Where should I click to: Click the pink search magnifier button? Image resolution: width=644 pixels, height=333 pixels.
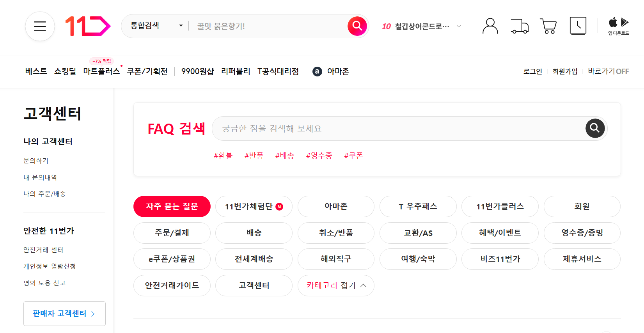[357, 26]
